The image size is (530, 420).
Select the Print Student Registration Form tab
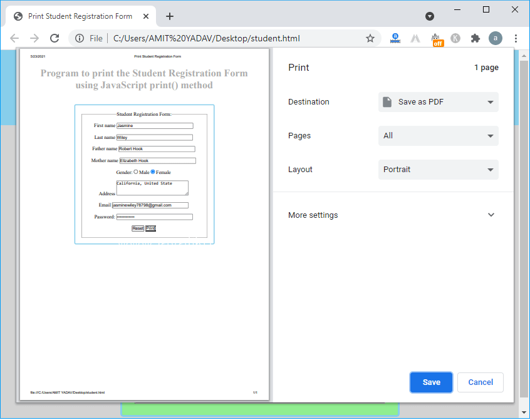coord(80,16)
